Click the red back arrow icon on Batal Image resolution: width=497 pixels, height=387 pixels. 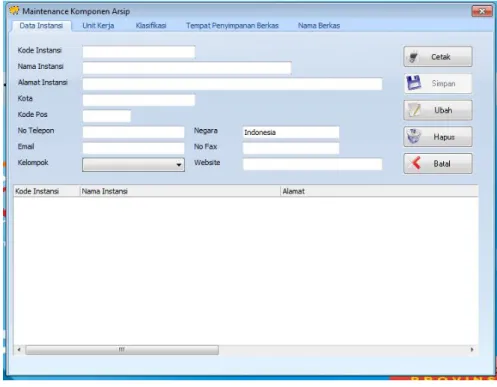click(416, 163)
